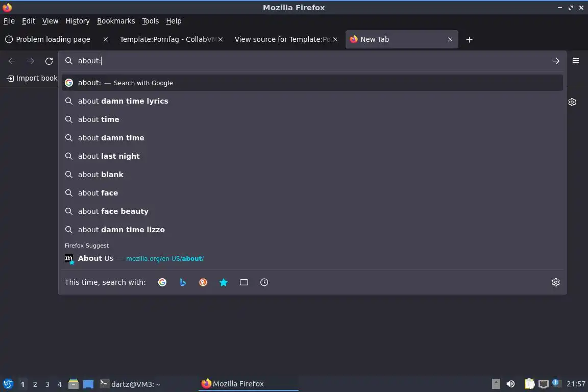Close the Template:Pornfag tab
The width and height of the screenshot is (588, 392).
(220, 39)
